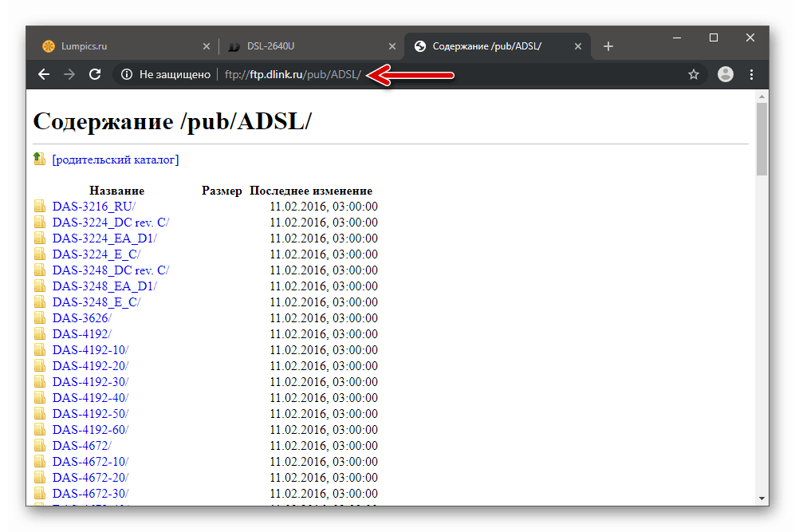Screen dimensions: 795x532
Task: Open the Chrome three-dot menu
Action: [751, 74]
